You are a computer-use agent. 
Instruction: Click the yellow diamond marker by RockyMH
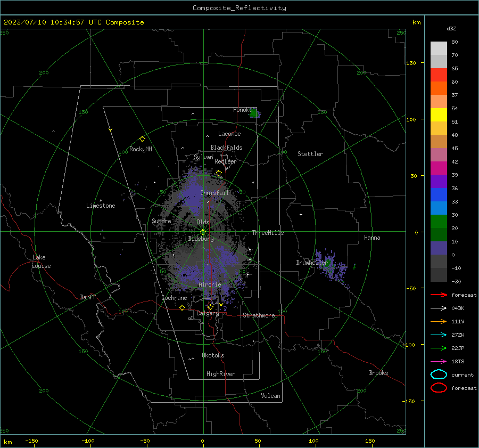(x=142, y=139)
